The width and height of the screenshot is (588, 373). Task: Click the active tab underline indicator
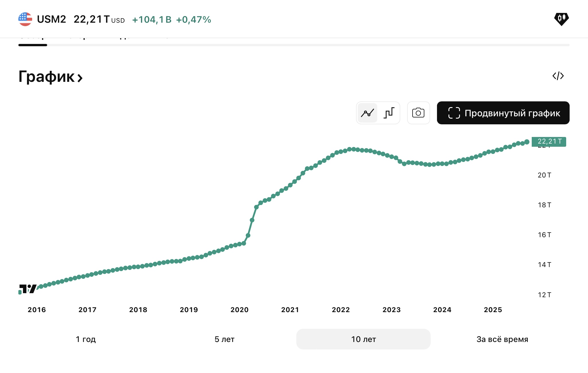(33, 45)
